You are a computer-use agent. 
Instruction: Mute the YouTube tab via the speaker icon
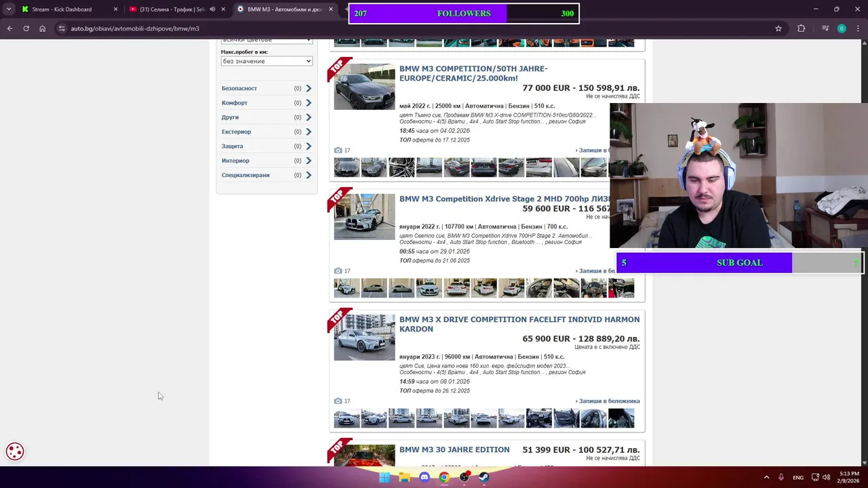[x=212, y=9]
